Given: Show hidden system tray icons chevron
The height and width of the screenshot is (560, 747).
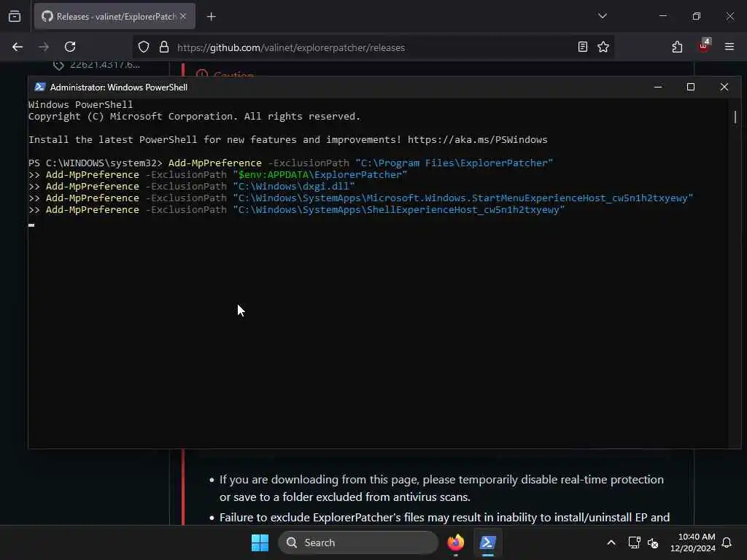Looking at the screenshot, I should point(611,542).
